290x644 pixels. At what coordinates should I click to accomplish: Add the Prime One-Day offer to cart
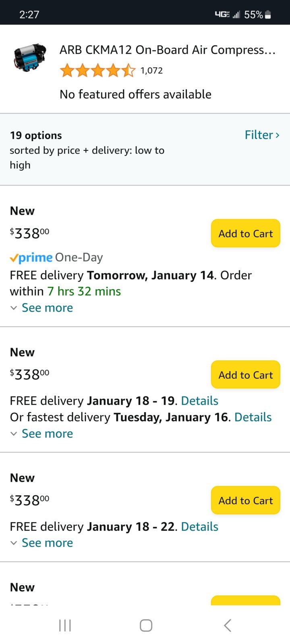click(246, 233)
